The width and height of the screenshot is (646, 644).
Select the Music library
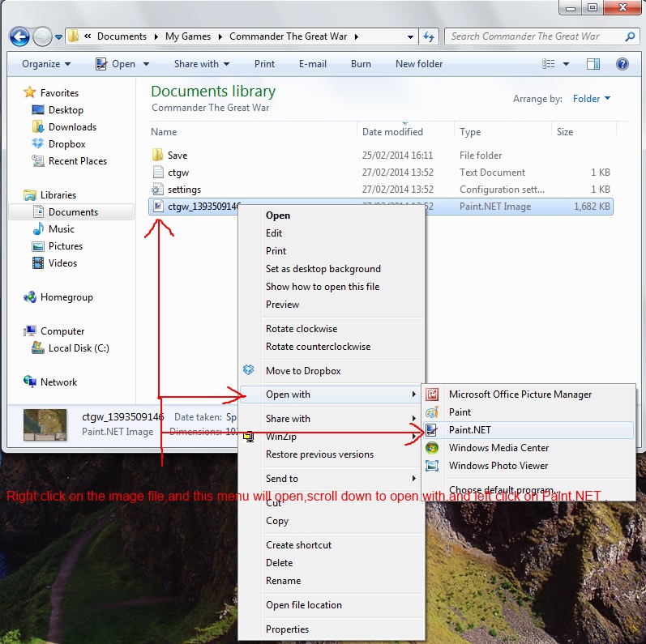point(62,229)
